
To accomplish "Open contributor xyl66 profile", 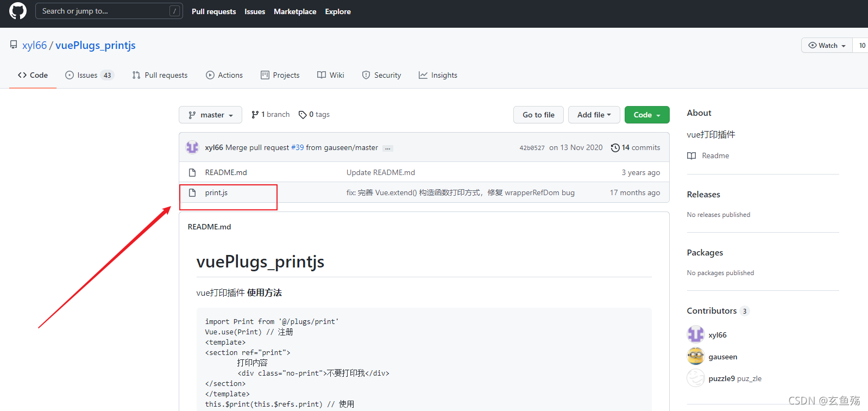I will (718, 335).
